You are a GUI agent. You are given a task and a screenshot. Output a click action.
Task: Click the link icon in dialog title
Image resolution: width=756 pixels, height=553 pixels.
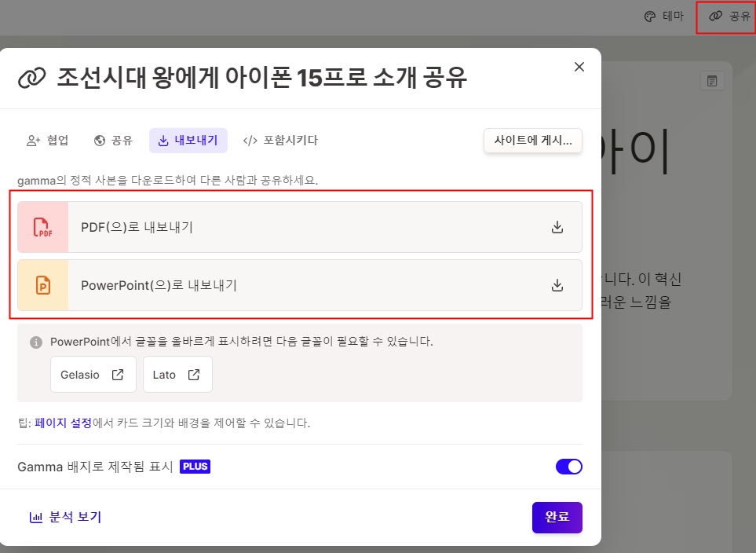click(x=32, y=78)
